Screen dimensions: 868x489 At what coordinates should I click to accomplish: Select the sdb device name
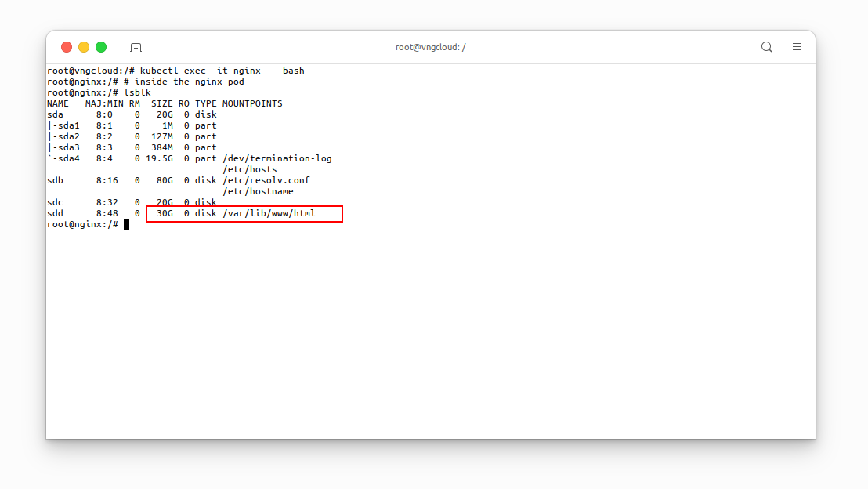pos(55,180)
